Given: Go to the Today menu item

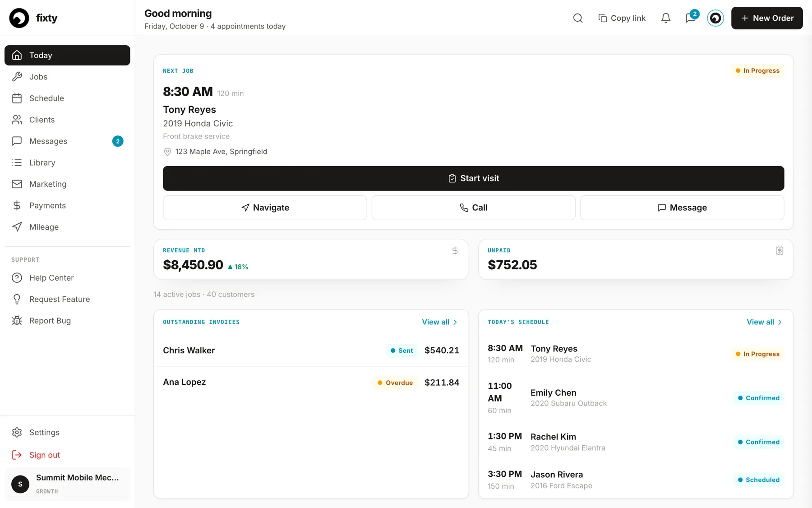Looking at the screenshot, I should [67, 55].
